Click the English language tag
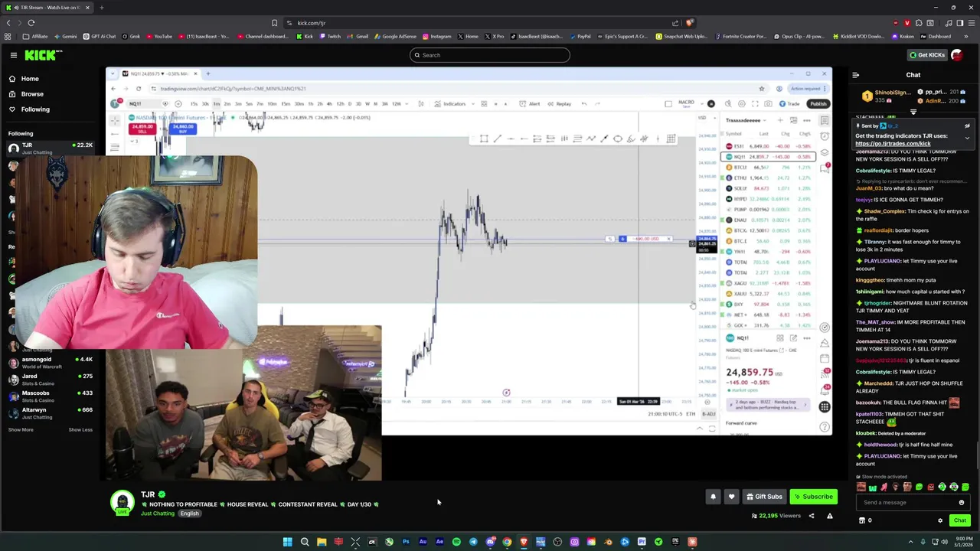The height and width of the screenshot is (551, 980). tap(189, 514)
